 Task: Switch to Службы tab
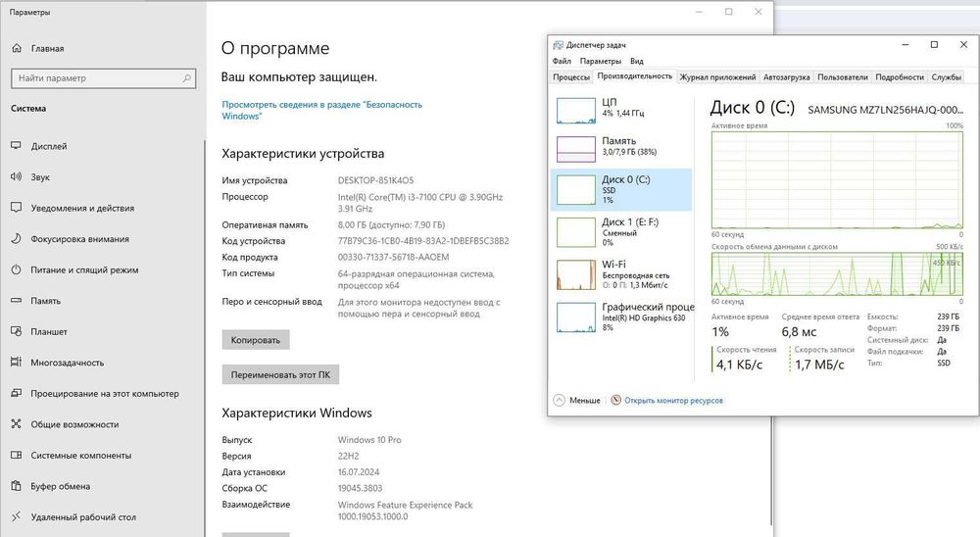pyautogui.click(x=947, y=76)
